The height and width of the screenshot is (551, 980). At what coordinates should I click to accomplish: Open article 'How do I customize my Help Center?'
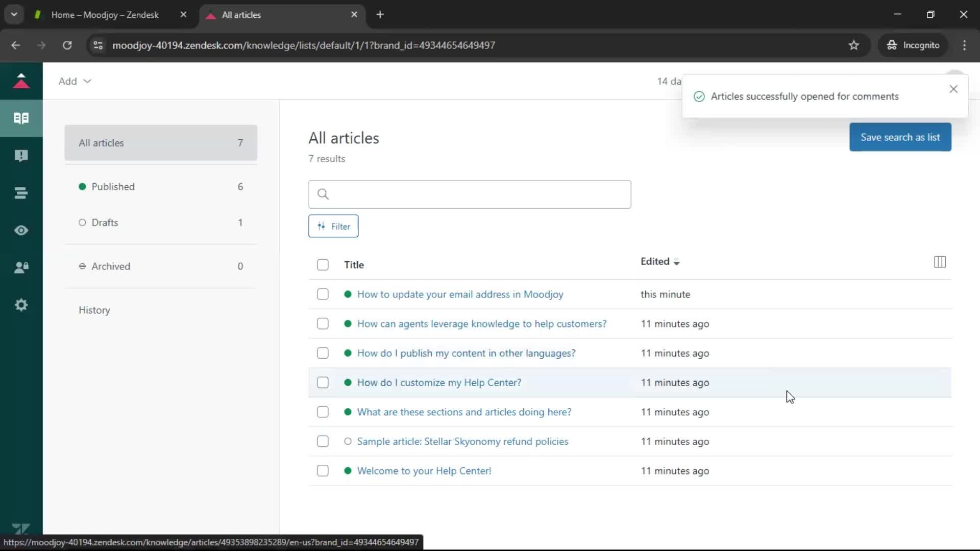[439, 383]
